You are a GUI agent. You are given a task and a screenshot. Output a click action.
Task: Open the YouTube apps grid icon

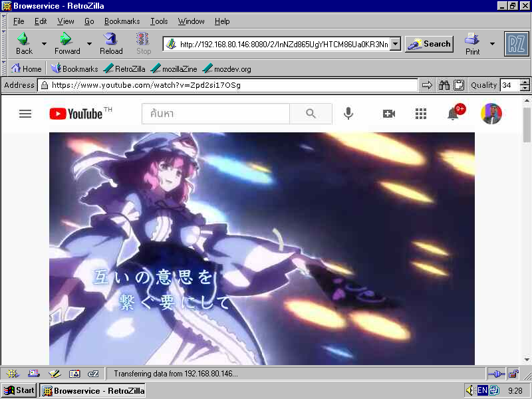421,114
